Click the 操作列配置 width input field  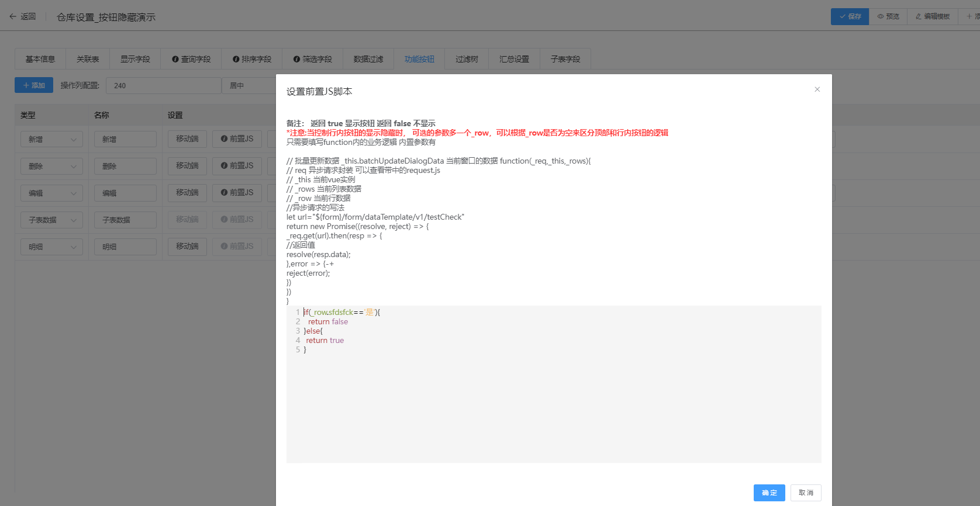pos(163,86)
